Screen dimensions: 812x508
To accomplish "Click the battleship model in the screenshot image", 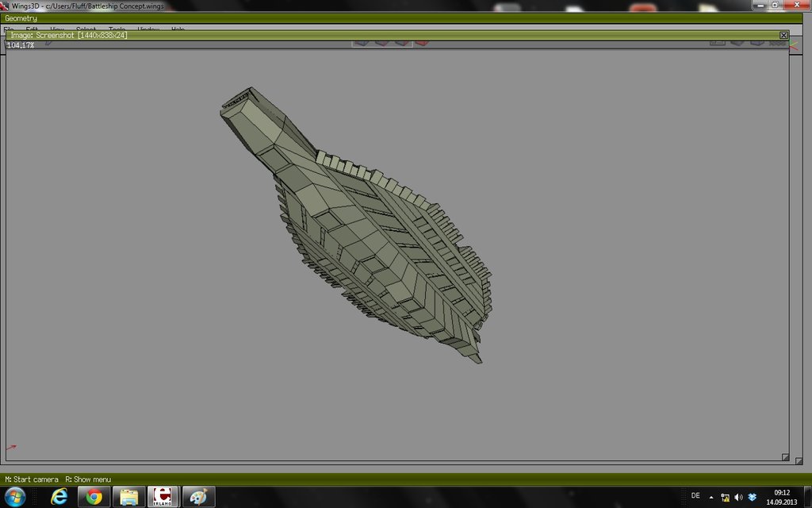I will point(358,225).
